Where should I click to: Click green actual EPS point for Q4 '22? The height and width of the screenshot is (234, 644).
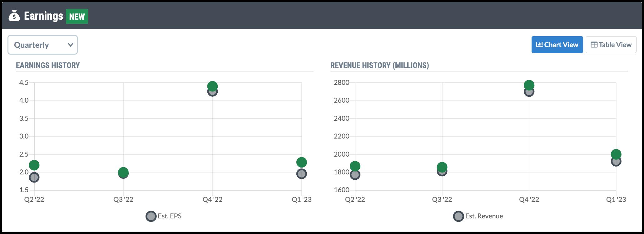tap(212, 85)
